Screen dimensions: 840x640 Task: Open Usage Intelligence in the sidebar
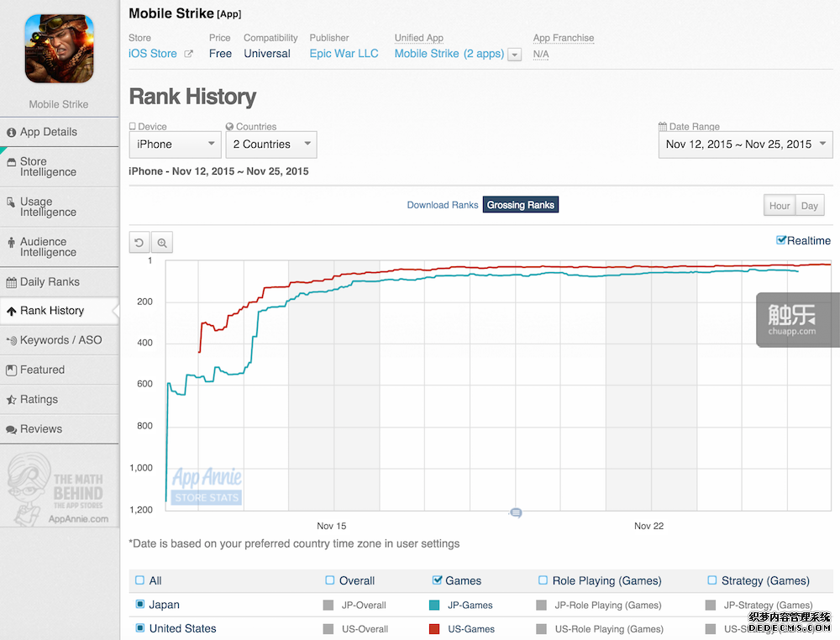(59, 207)
